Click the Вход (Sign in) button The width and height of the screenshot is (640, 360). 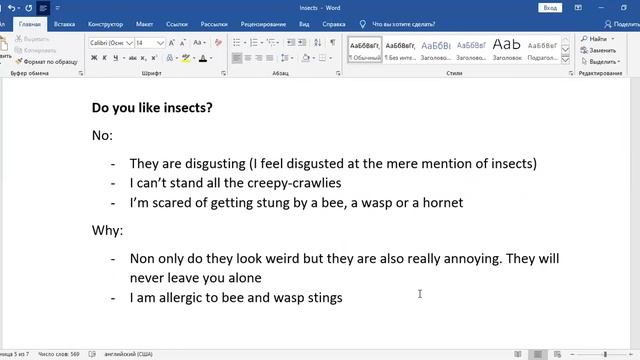point(550,8)
